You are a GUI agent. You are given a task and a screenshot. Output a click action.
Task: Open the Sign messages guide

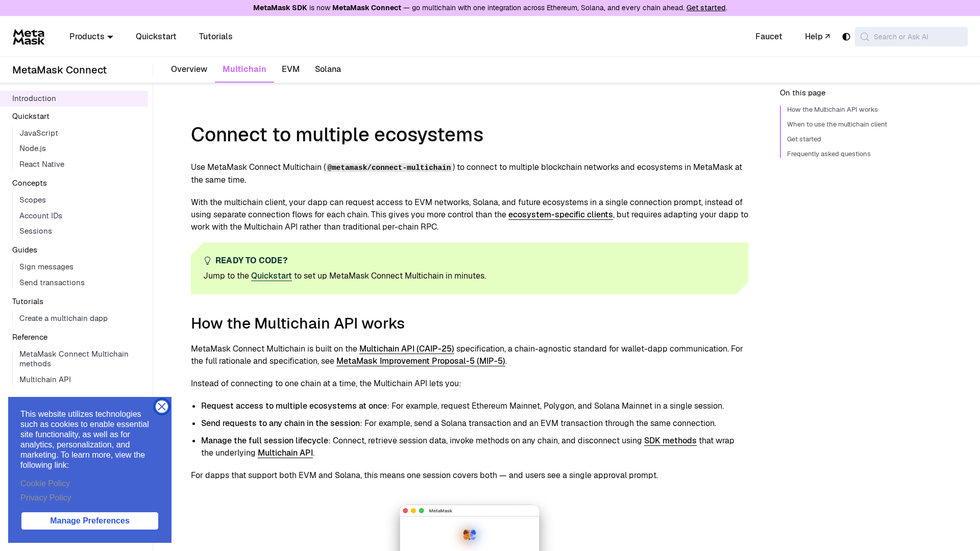pos(46,267)
